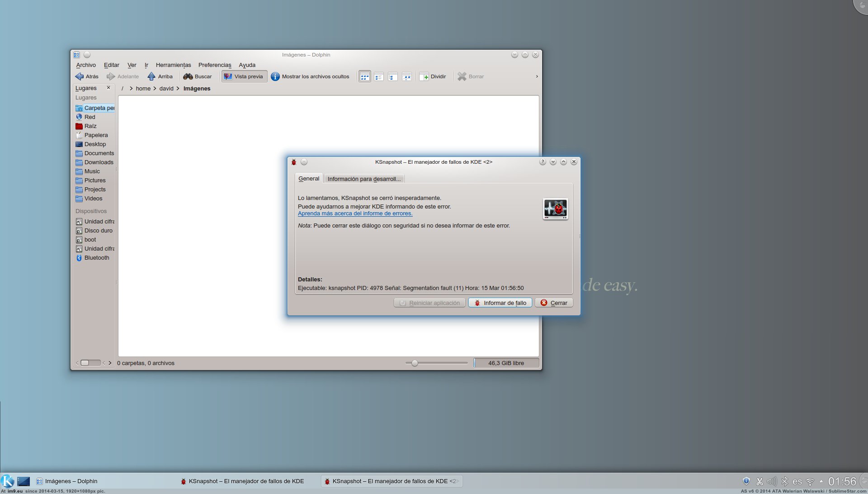
Task: Open the error report learn-more link
Action: (355, 214)
